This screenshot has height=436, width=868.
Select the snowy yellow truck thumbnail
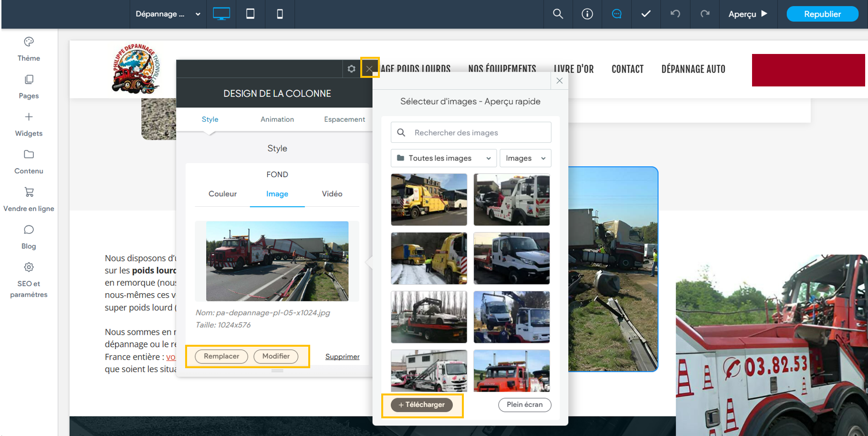pyautogui.click(x=429, y=258)
